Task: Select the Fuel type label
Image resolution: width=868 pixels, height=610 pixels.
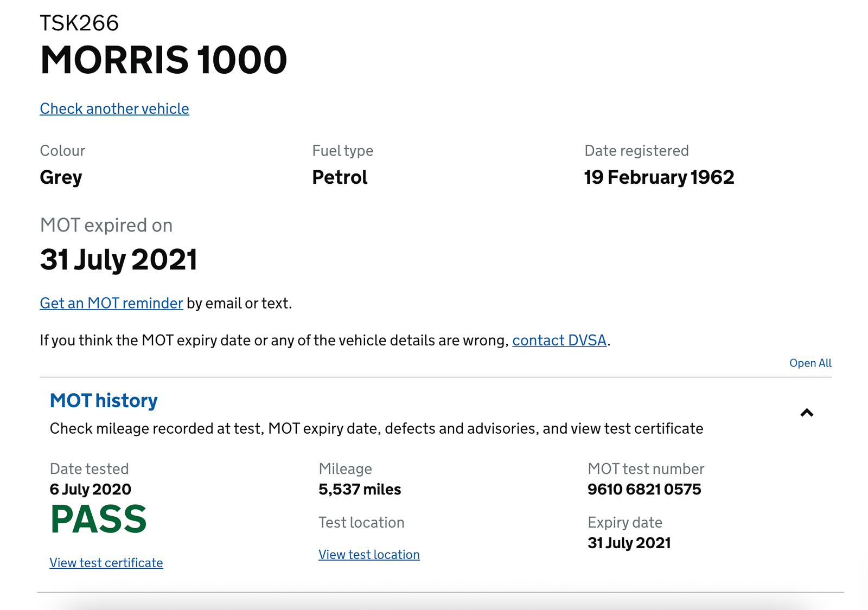Action: coord(343,151)
